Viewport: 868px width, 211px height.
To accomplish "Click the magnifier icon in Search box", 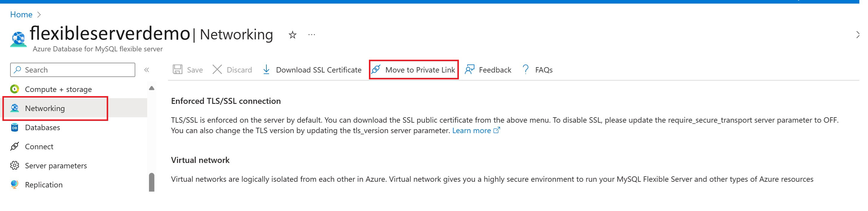I will (18, 70).
